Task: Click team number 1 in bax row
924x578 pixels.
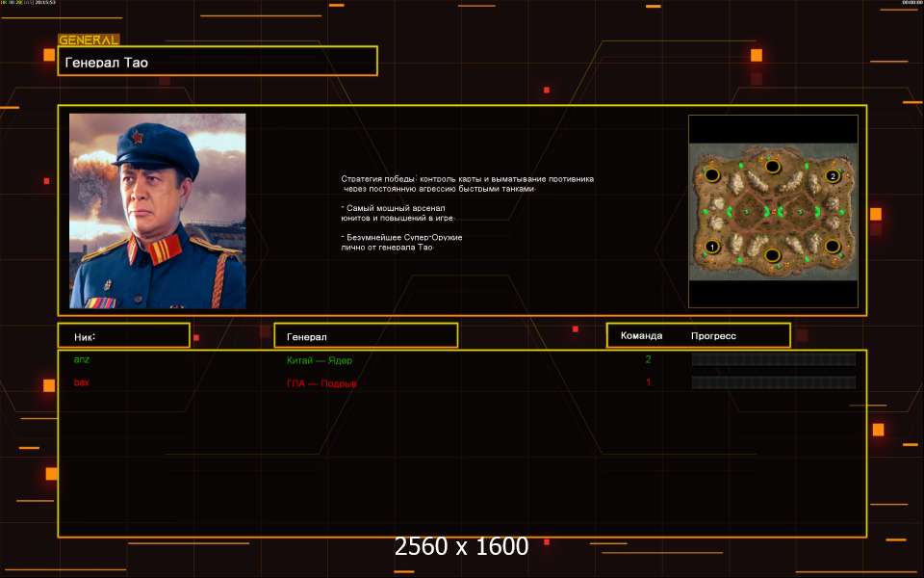Action: [x=648, y=382]
